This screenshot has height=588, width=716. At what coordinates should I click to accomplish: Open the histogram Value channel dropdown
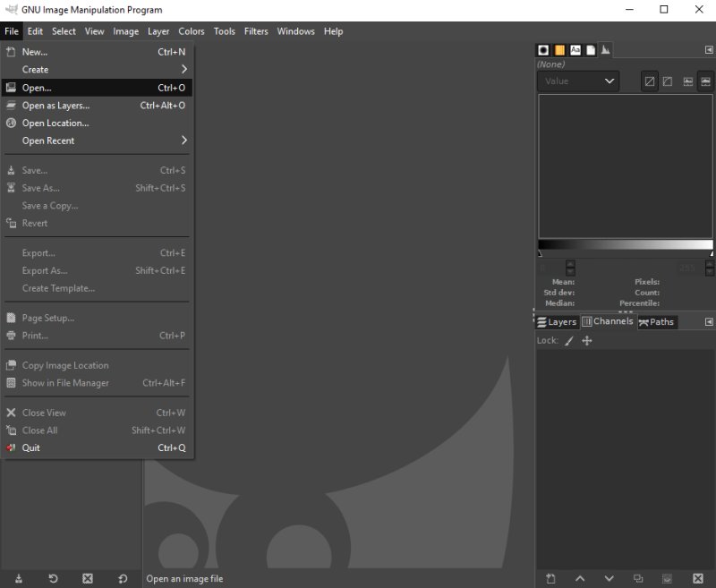pos(578,81)
